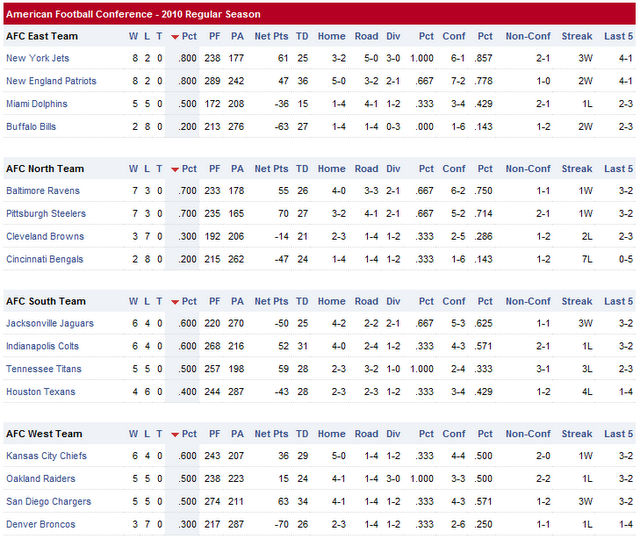
Task: Select the San Diego Chargers link
Action: click(x=47, y=502)
